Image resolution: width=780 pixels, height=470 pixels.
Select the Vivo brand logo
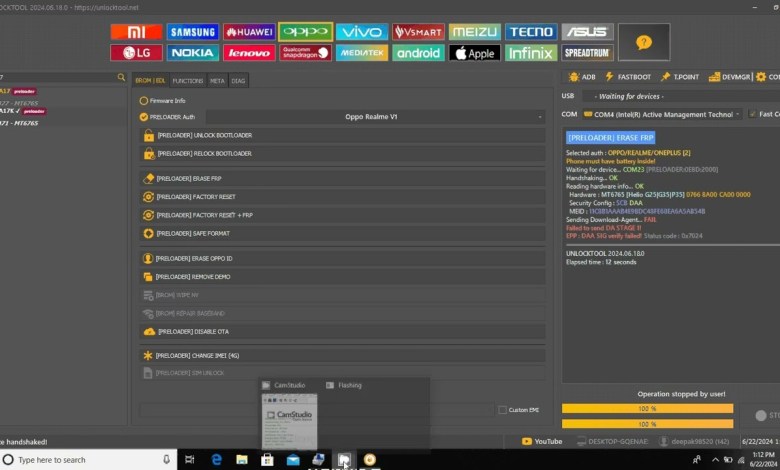pyautogui.click(x=362, y=32)
